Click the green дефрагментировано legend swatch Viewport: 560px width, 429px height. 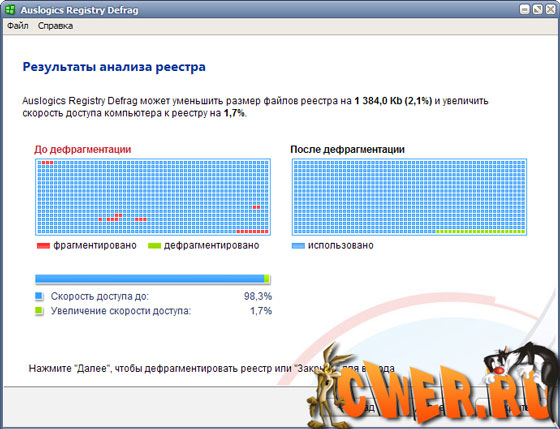(x=154, y=246)
